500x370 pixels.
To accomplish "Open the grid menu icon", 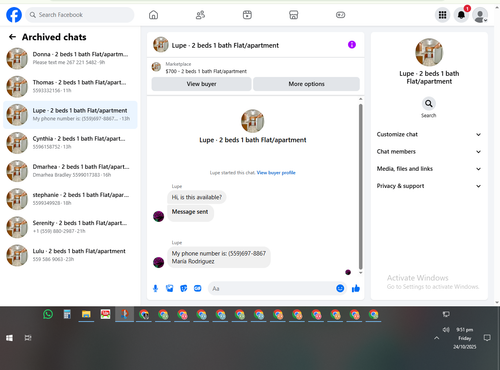I will click(x=442, y=15).
